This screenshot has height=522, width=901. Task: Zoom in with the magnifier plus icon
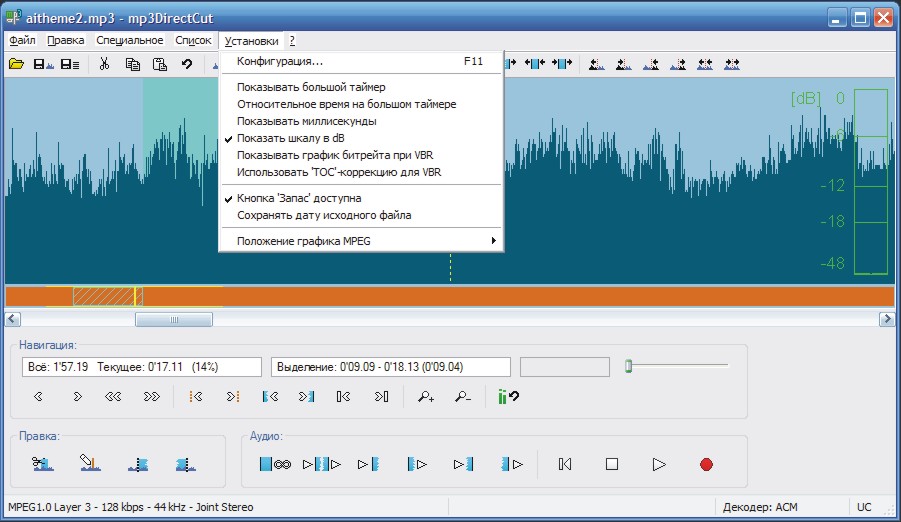point(426,396)
